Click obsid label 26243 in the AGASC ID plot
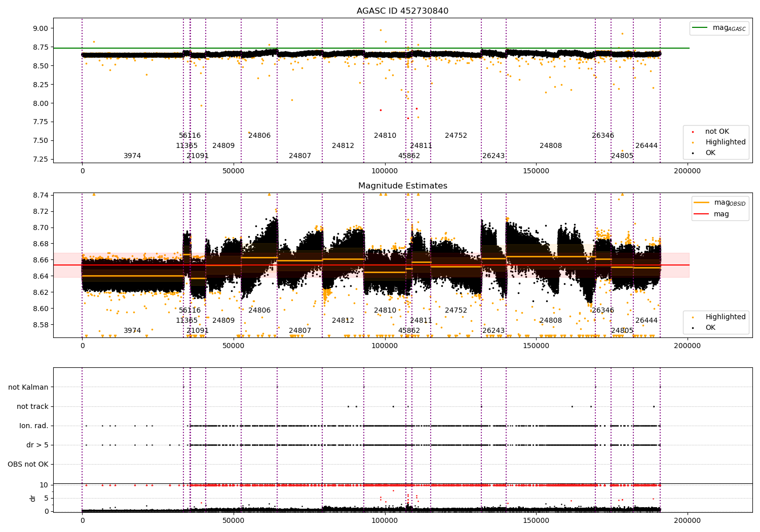 click(493, 156)
